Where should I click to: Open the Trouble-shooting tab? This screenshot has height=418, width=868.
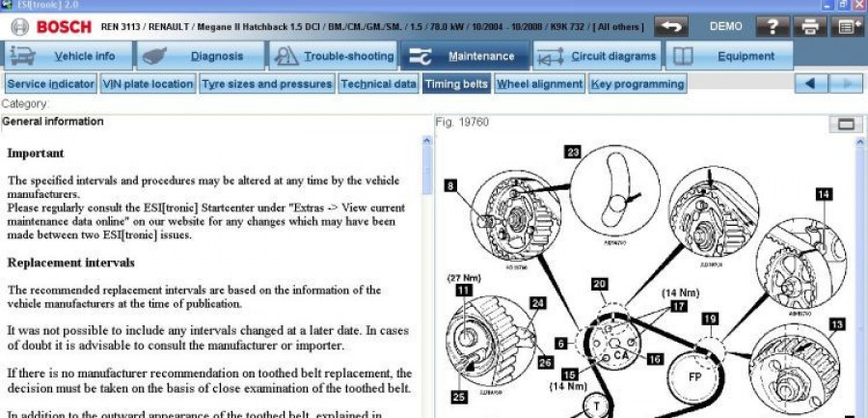coord(333,56)
